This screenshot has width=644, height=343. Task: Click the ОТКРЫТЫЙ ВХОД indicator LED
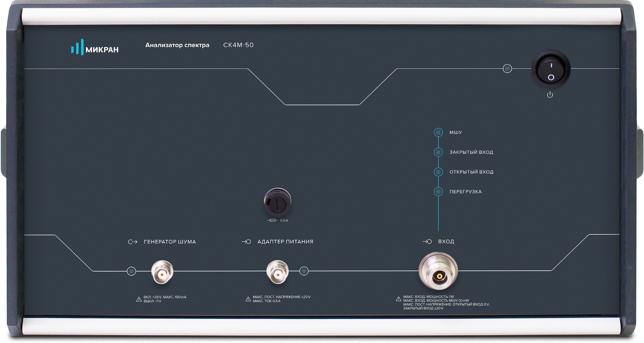pyautogui.click(x=438, y=172)
